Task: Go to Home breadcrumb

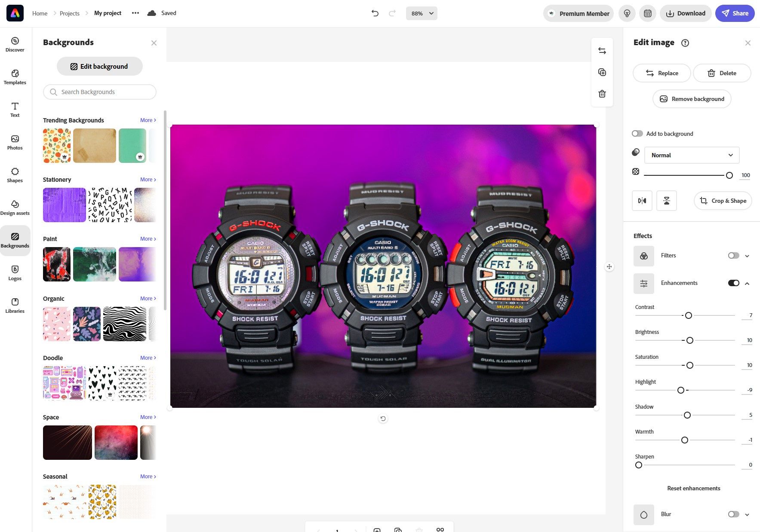Action: pos(40,13)
